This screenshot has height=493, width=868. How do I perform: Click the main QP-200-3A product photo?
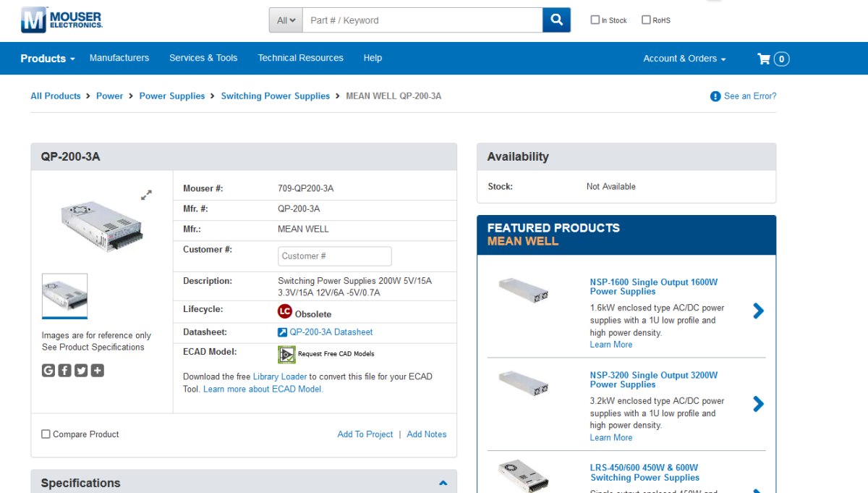(102, 226)
